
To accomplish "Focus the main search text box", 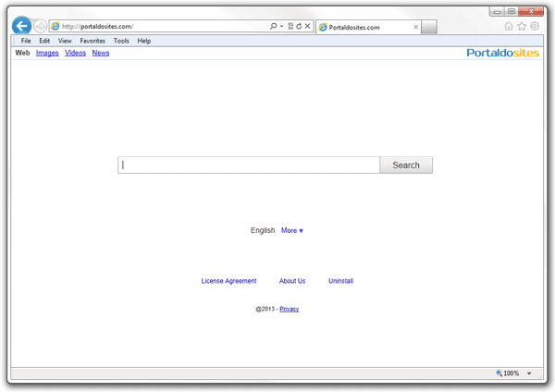I will point(249,165).
